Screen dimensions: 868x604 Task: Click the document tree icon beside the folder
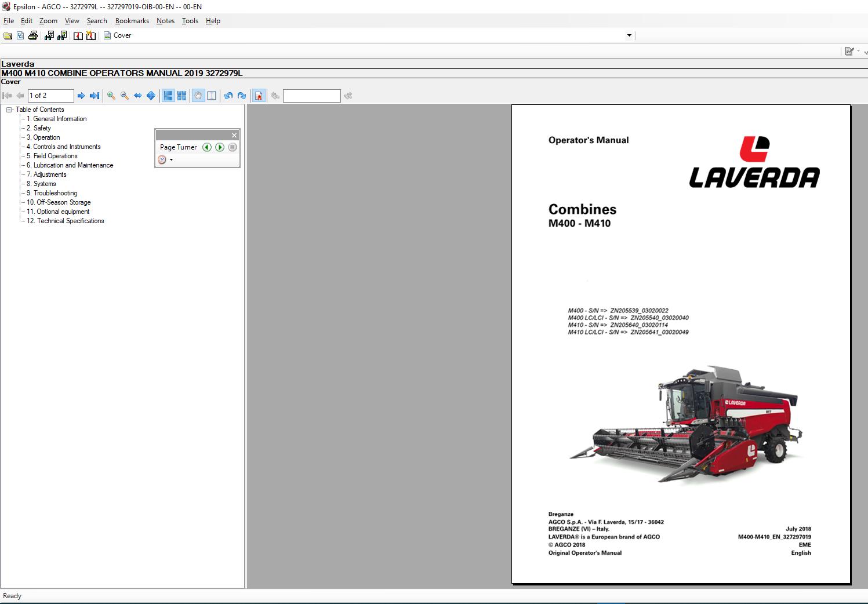20,35
